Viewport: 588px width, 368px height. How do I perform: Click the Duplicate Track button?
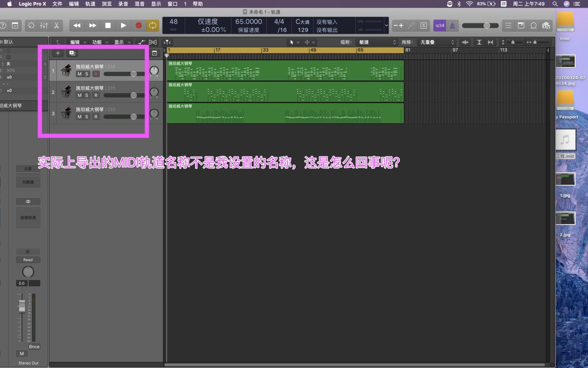click(x=72, y=53)
